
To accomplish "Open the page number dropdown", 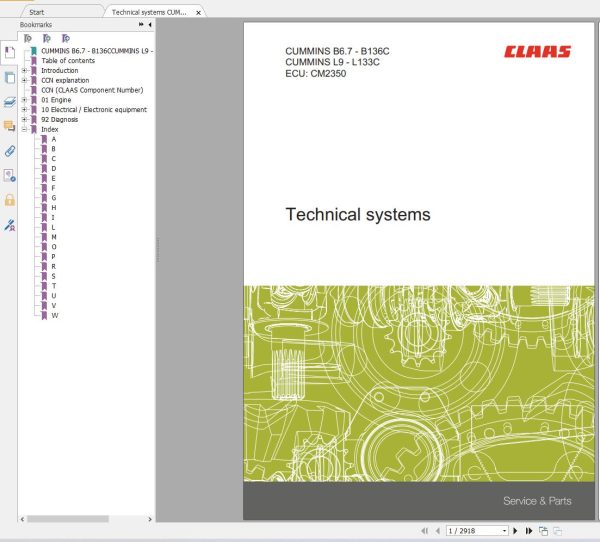I will coord(505,531).
